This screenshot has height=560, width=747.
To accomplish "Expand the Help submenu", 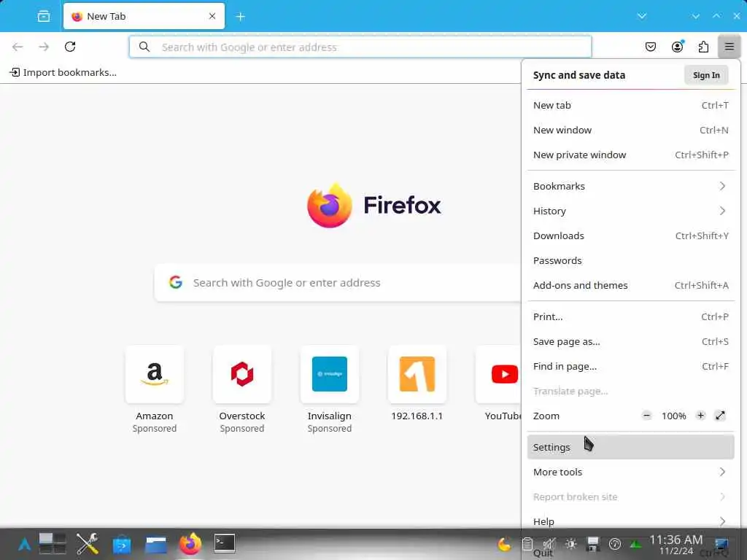I will click(631, 521).
